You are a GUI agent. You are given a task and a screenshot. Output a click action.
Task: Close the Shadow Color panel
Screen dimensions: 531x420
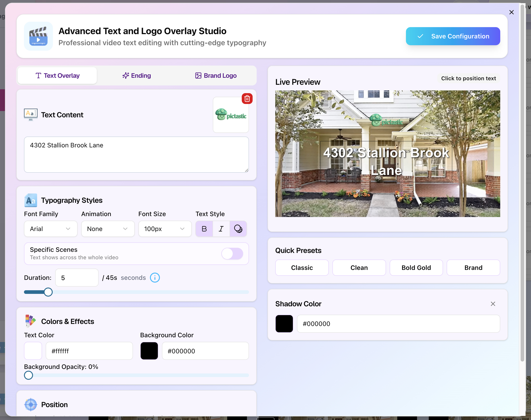click(x=493, y=304)
